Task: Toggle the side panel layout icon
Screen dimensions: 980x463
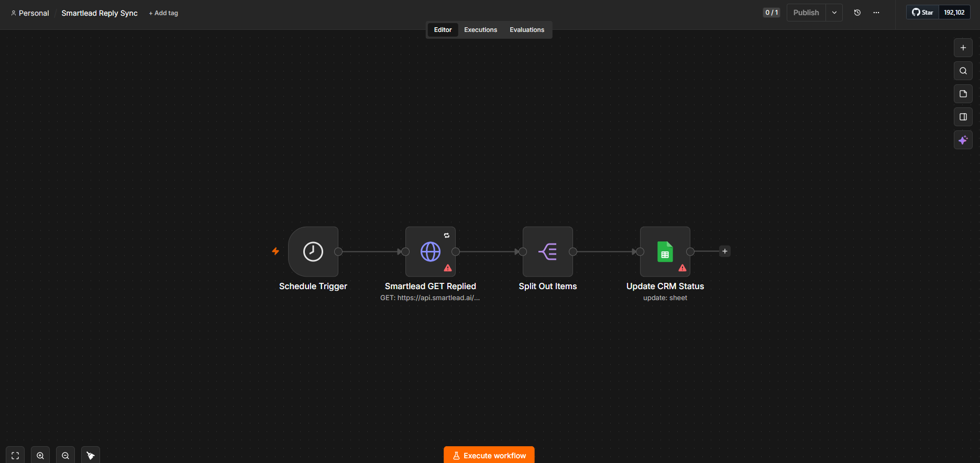Action: [963, 117]
